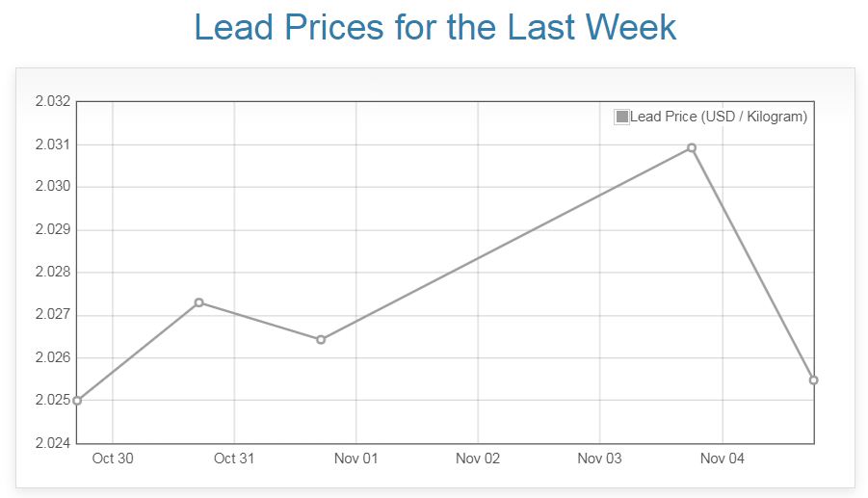This screenshot has height=498, width=868.
Task: Select the Nov 02 date label
Action: point(478,459)
